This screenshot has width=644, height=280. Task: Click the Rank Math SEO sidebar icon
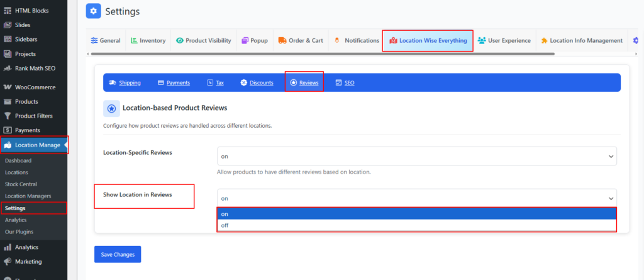pyautogui.click(x=8, y=68)
